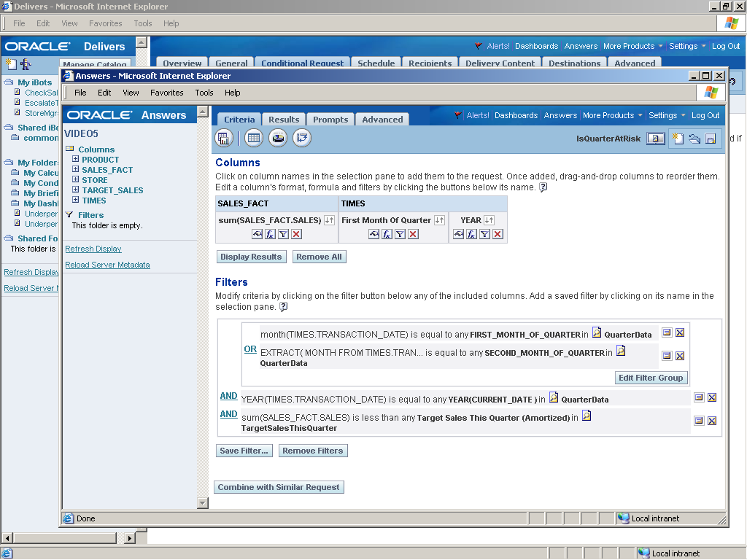Expand the SALES_FACT table in Columns

coord(75,169)
